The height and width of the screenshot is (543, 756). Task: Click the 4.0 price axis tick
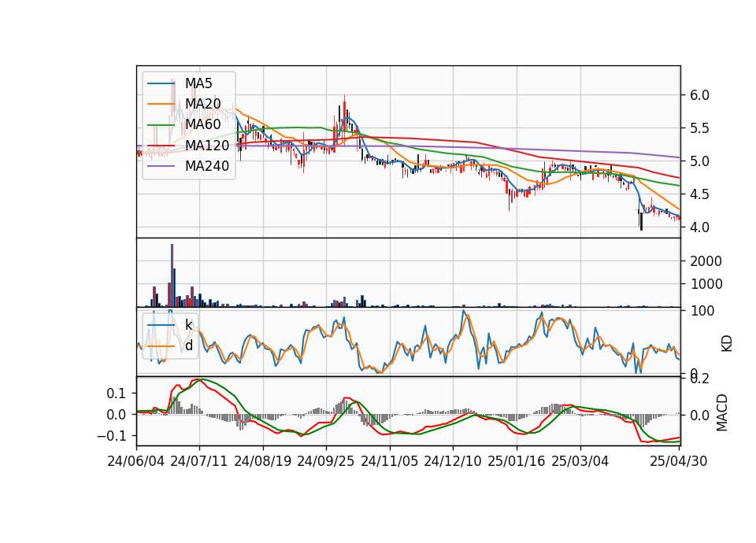tap(699, 227)
